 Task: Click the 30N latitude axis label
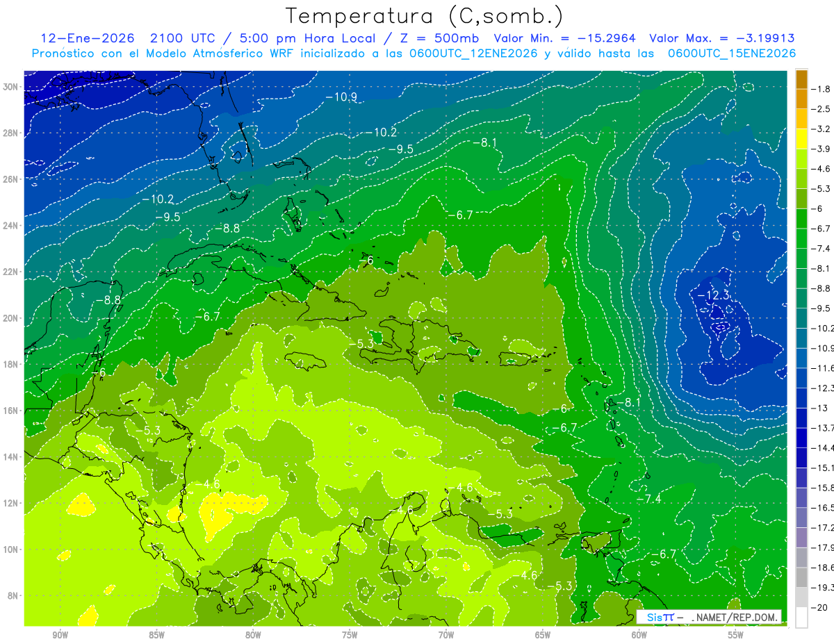[11, 87]
